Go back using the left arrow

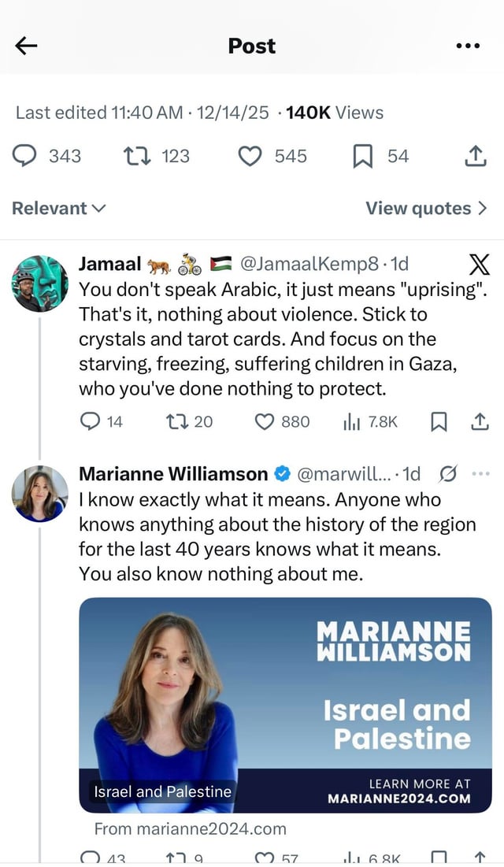tap(26, 46)
